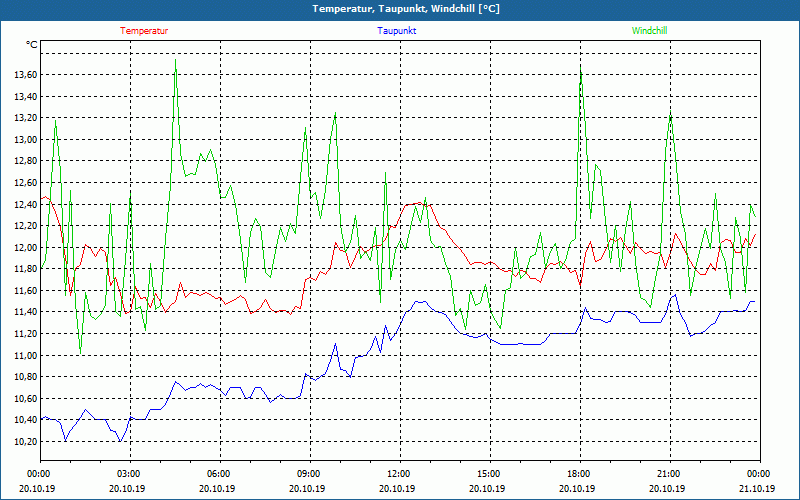
Task: Click the blue Taupunkt legend label
Action: (396, 31)
